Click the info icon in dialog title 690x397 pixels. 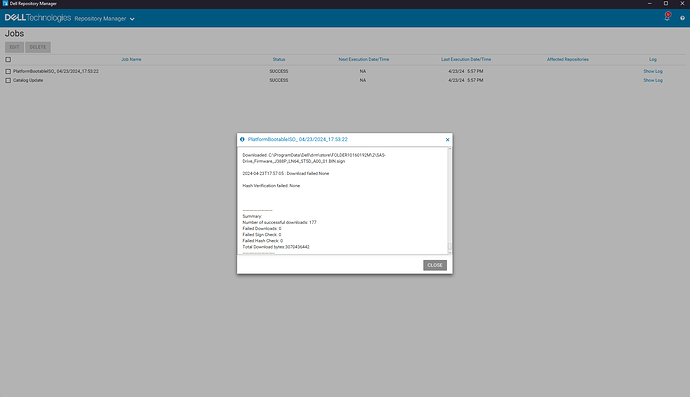tap(242, 139)
